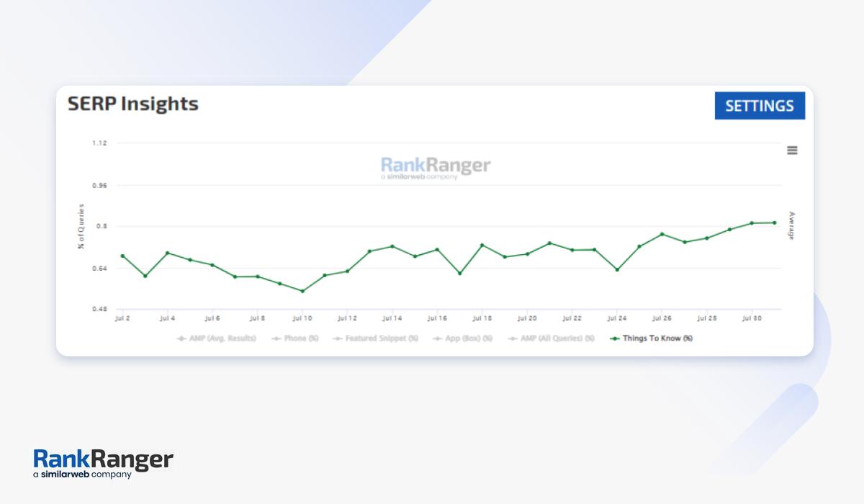Click the '% of Queries' y-axis title
Screen dimensions: 864x504
click(x=81, y=227)
